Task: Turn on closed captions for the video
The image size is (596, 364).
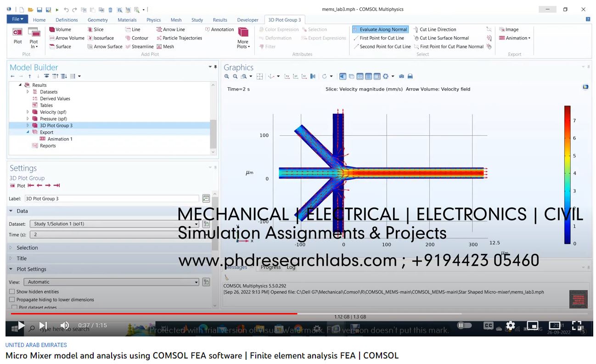Action: [x=489, y=325]
